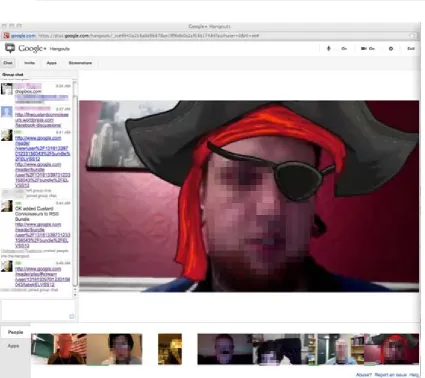The height and width of the screenshot is (378, 425).
Task: Select the second participant thumbnail with dark hair
Action: tap(114, 349)
